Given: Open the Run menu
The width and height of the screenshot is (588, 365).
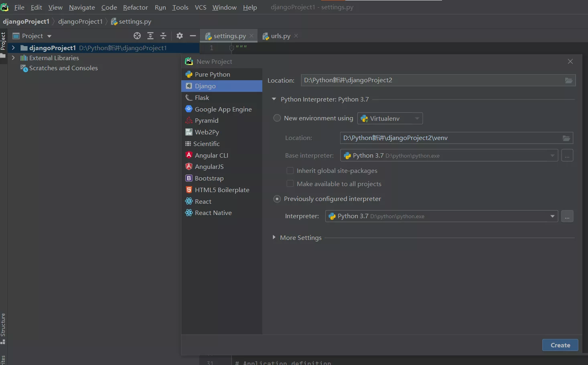Looking at the screenshot, I should click(x=160, y=7).
